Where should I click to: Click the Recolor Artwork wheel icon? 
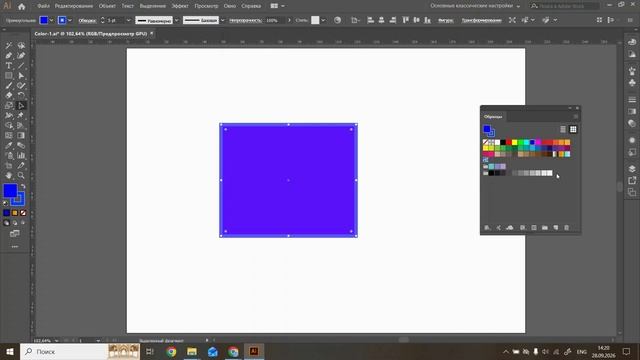coord(337,20)
